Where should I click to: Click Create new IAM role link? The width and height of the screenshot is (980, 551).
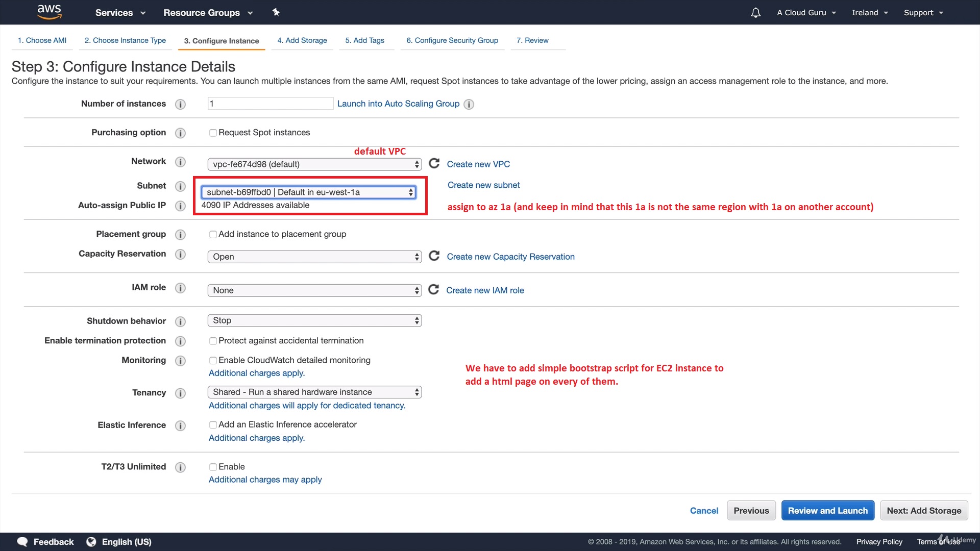tap(485, 290)
